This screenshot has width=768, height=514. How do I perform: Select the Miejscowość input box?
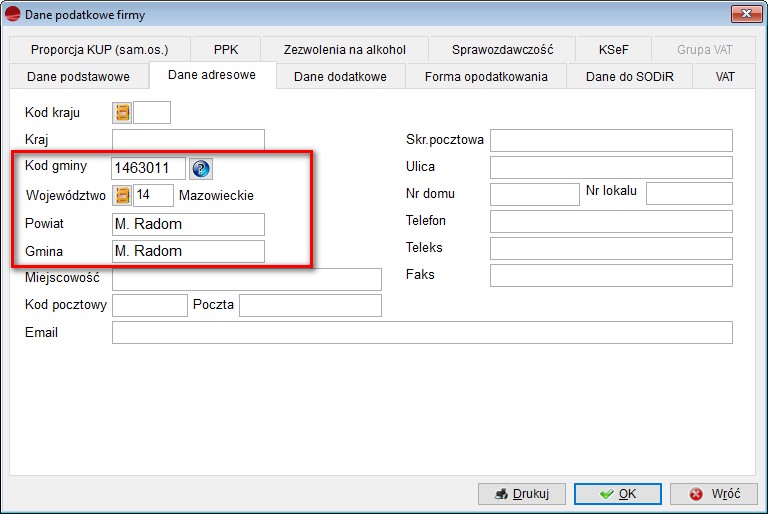click(246, 278)
